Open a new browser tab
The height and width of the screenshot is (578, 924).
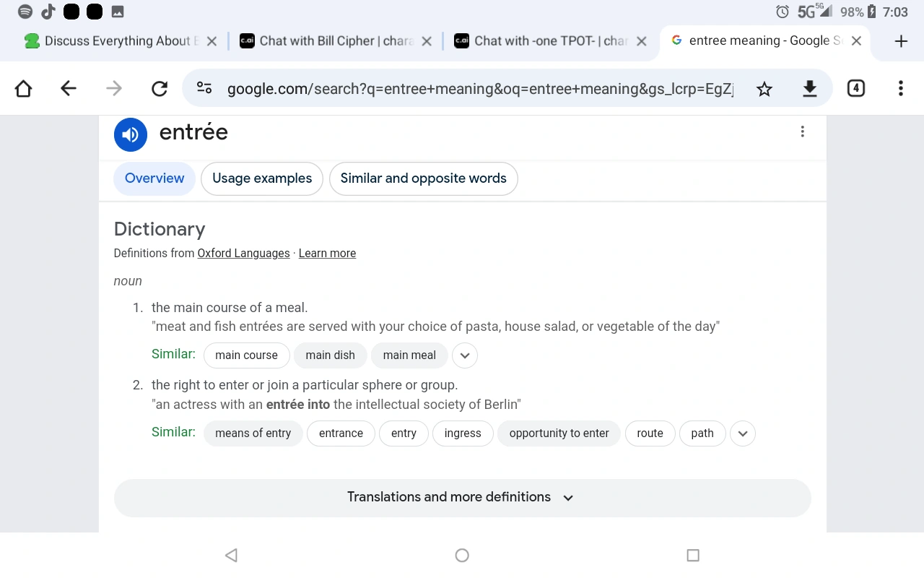tap(900, 41)
